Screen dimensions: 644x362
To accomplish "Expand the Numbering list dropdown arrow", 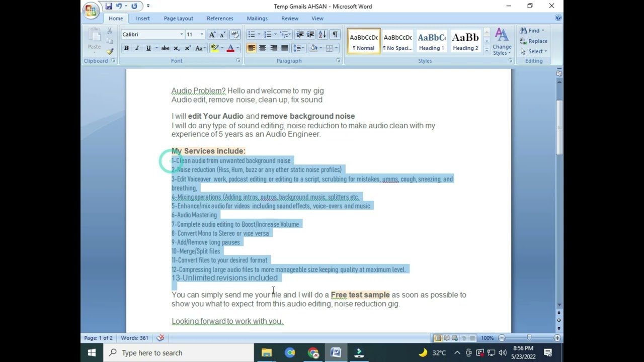I will point(275,34).
